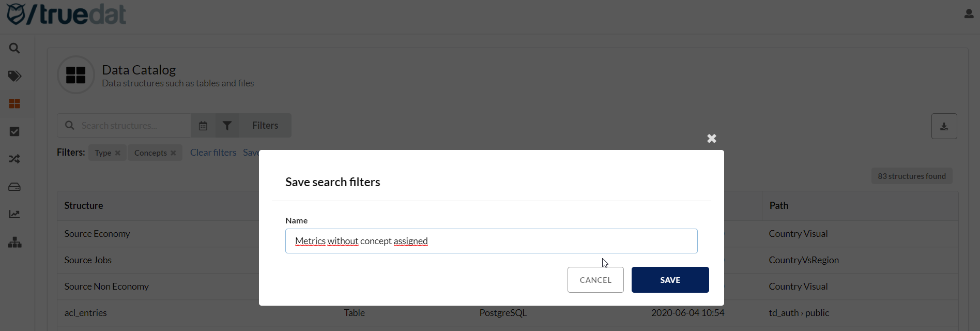Open the data quality checks section
Image resolution: width=980 pixels, height=331 pixels.
coord(14,131)
